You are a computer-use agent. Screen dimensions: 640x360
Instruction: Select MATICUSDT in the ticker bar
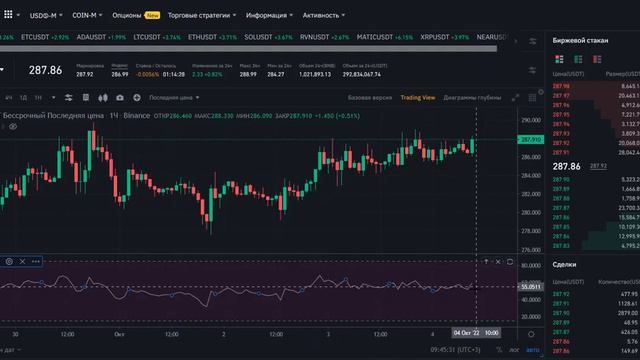tap(385, 37)
